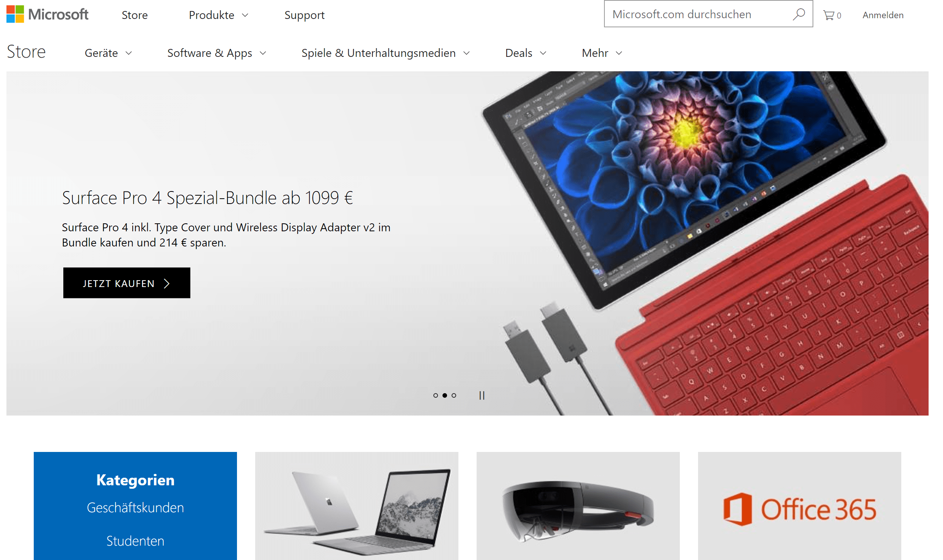The width and height of the screenshot is (943, 560).
Task: Click the search magnifier icon
Action: 799,14
